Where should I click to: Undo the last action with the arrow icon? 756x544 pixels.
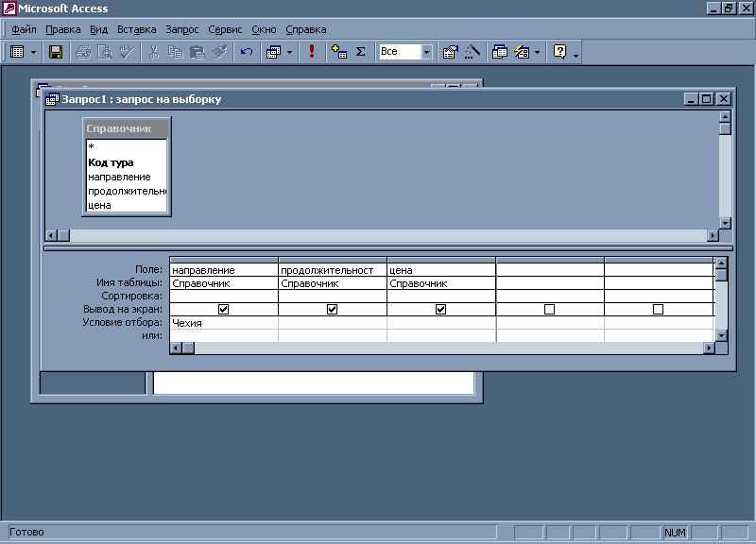[247, 52]
